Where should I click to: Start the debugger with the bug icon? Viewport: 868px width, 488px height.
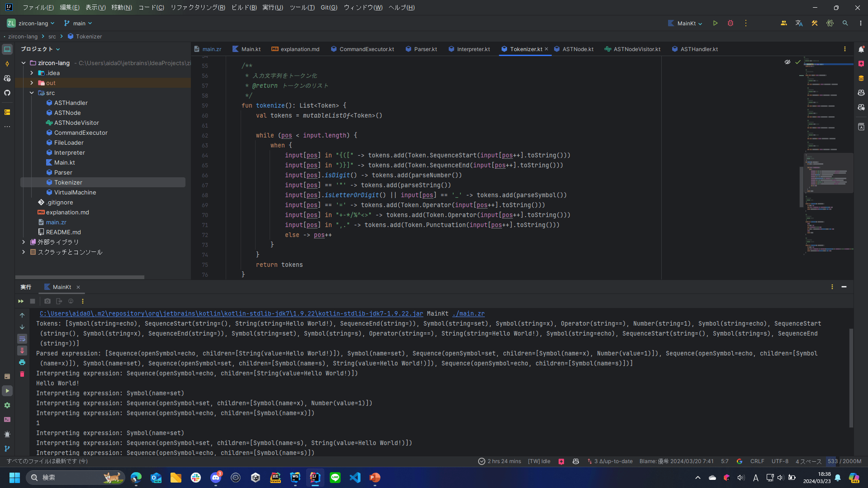tap(730, 23)
